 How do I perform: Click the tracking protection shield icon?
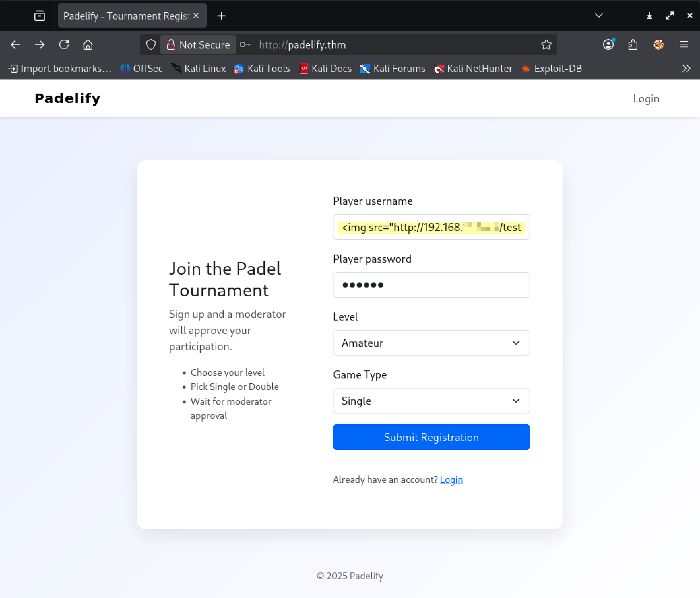click(x=151, y=44)
